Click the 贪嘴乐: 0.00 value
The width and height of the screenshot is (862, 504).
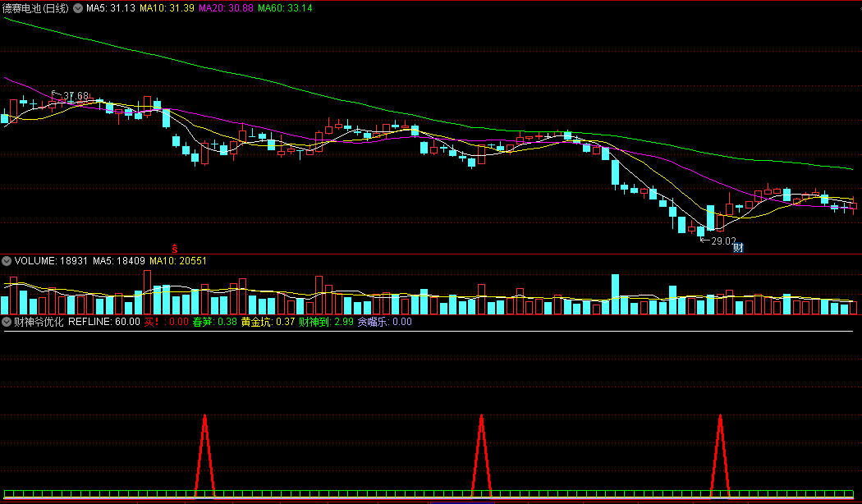(385, 322)
